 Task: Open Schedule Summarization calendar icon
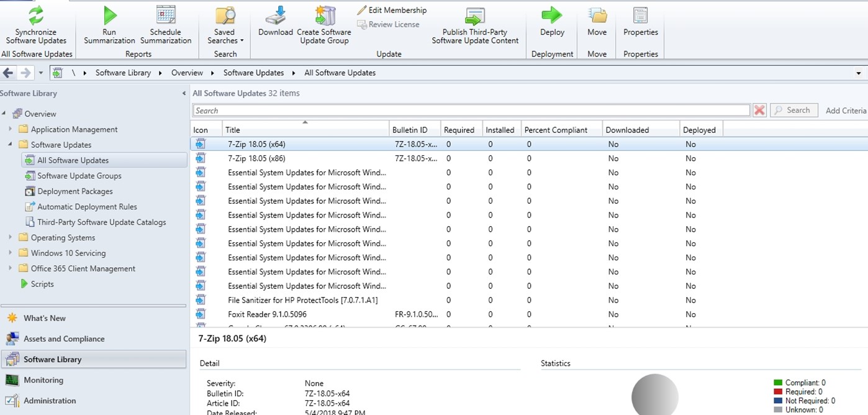[x=166, y=15]
